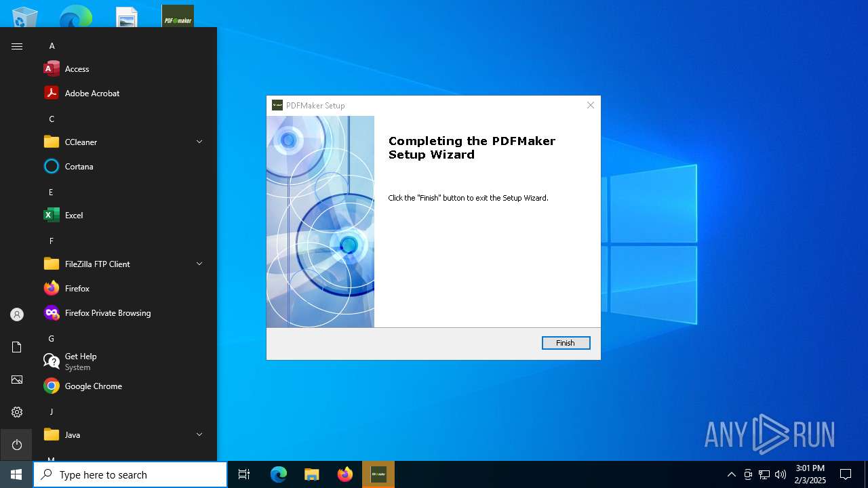The image size is (868, 488).
Task: Launch Adobe Acrobat from Start menu
Action: tap(125, 93)
